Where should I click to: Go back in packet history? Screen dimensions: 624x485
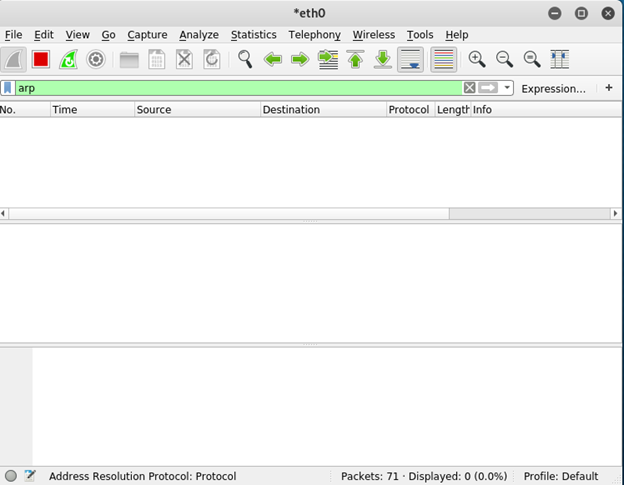pyautogui.click(x=273, y=60)
